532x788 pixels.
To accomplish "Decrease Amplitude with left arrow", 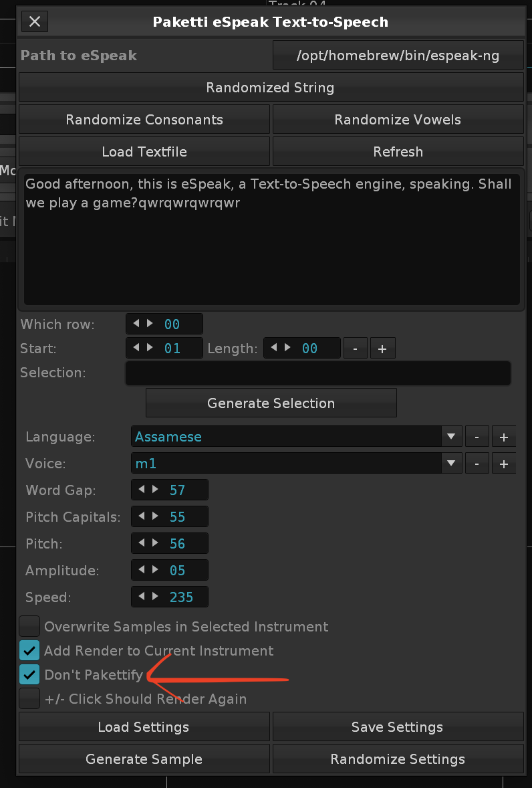I will click(140, 570).
